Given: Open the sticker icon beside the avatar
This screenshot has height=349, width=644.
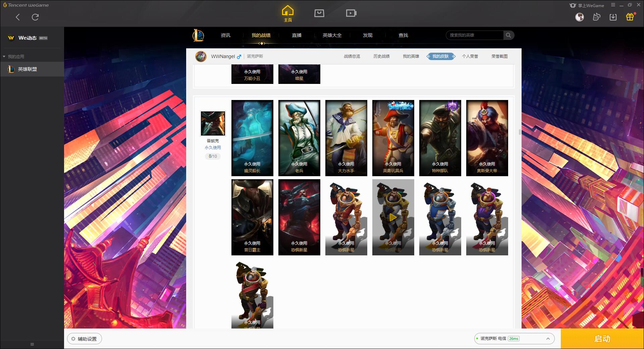Looking at the screenshot, I should coord(596,17).
